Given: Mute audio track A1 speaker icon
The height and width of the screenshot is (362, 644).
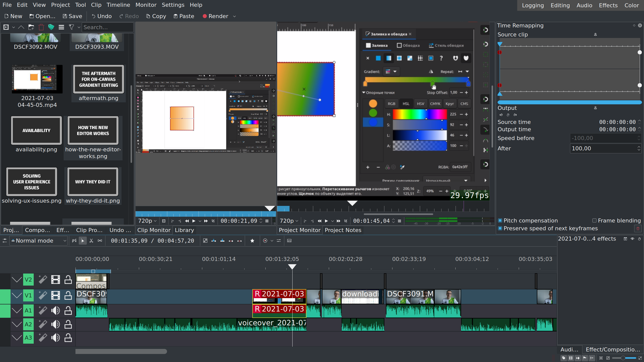Looking at the screenshot, I should [x=55, y=311].
